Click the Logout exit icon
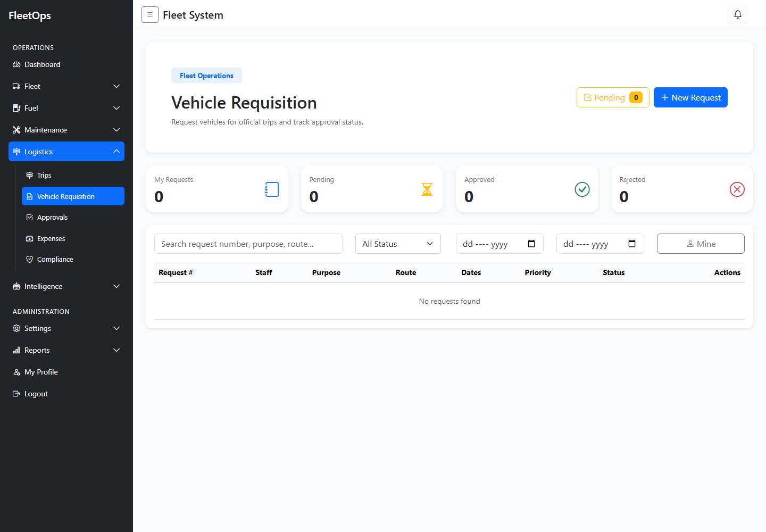This screenshot has width=766, height=532. click(x=16, y=394)
